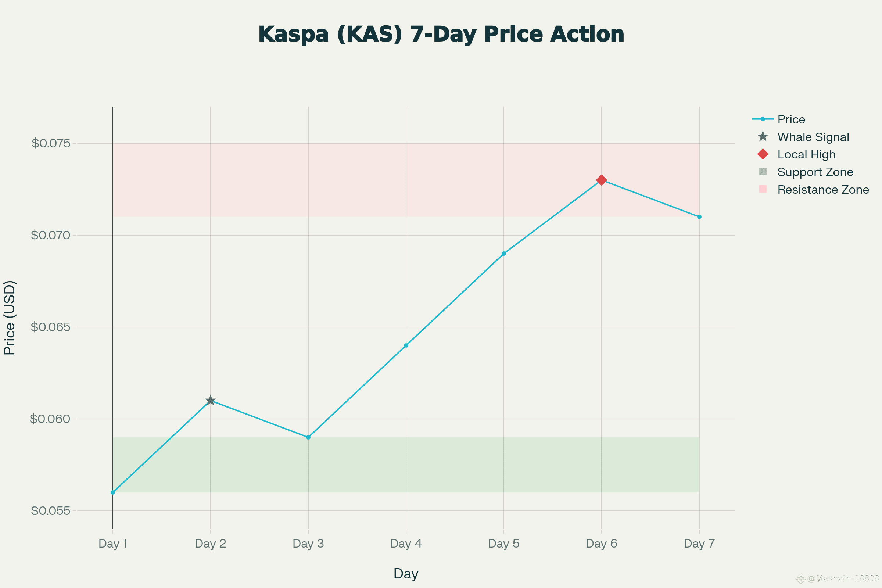Click the red Local High diamond marker
Screen dimensions: 882x588
602,180
